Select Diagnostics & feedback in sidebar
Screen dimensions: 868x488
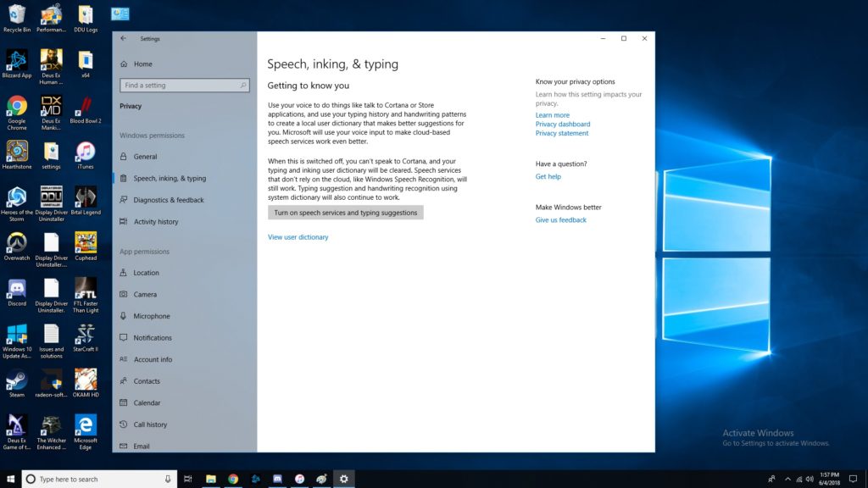click(169, 200)
